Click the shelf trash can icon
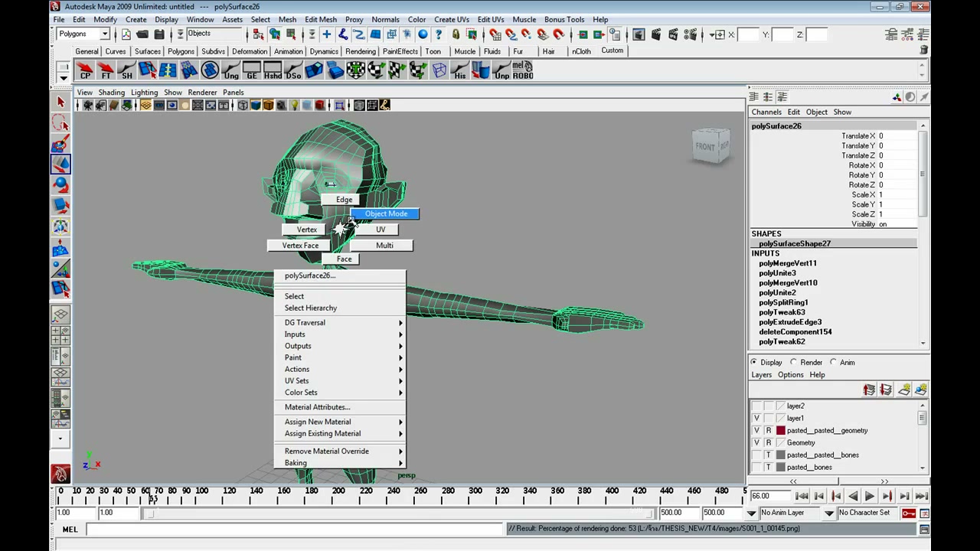980x551 pixels. point(924,51)
